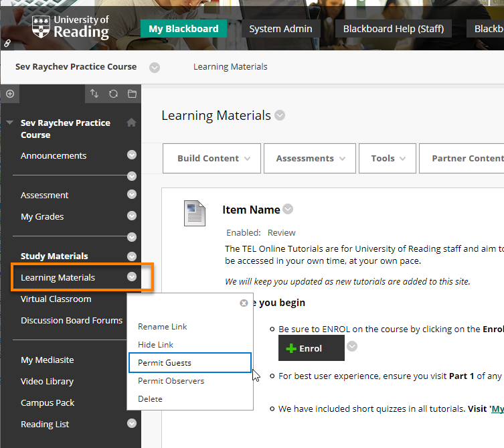Click the Item Name heading
The width and height of the screenshot is (504, 448).
(251, 210)
